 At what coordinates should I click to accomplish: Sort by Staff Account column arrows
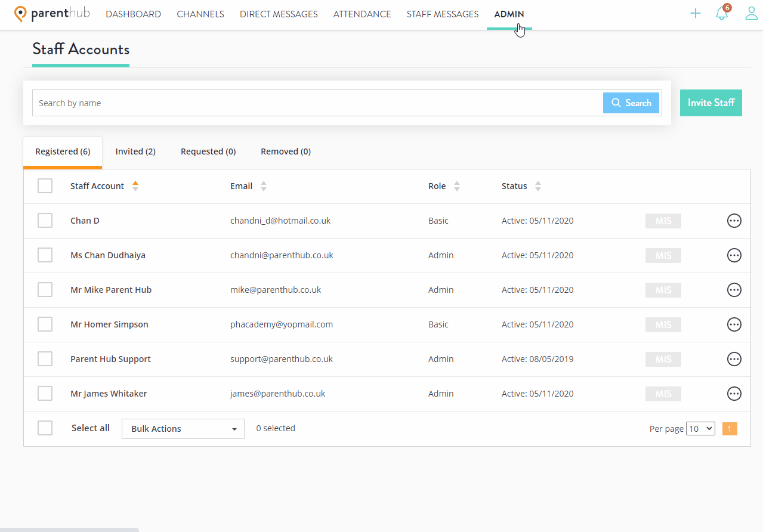(x=135, y=186)
